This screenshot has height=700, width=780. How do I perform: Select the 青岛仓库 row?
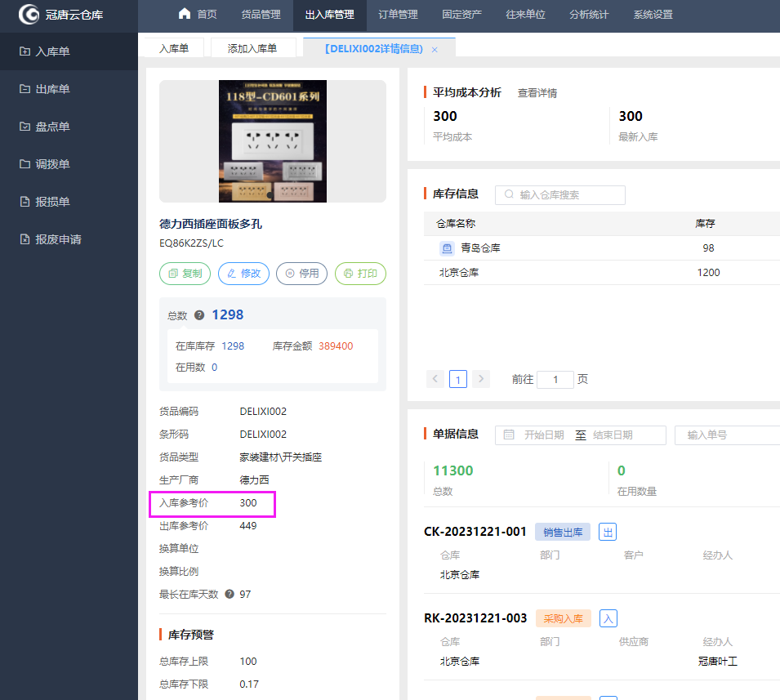coord(601,247)
